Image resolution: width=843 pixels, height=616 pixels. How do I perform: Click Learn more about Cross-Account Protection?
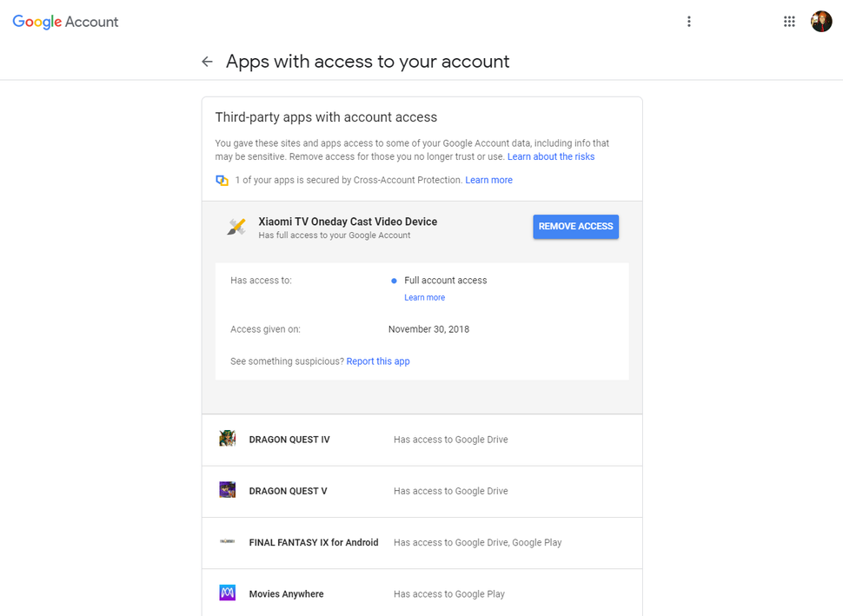(x=488, y=180)
